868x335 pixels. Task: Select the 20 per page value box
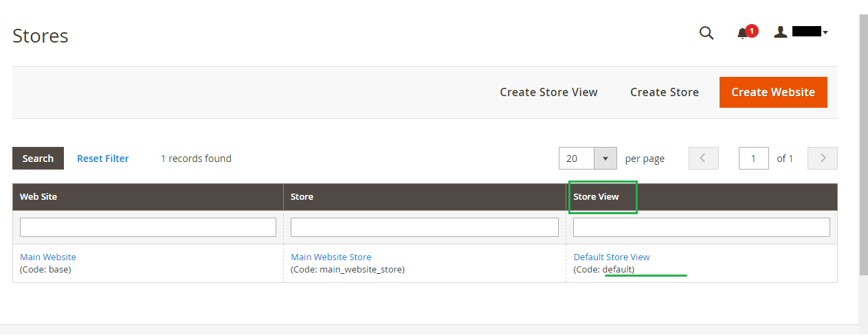[x=577, y=158]
